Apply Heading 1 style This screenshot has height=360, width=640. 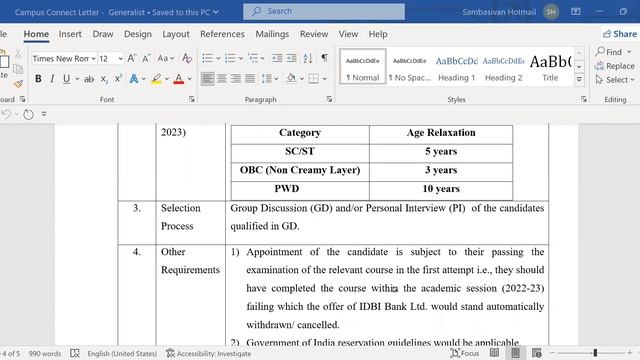tap(456, 67)
